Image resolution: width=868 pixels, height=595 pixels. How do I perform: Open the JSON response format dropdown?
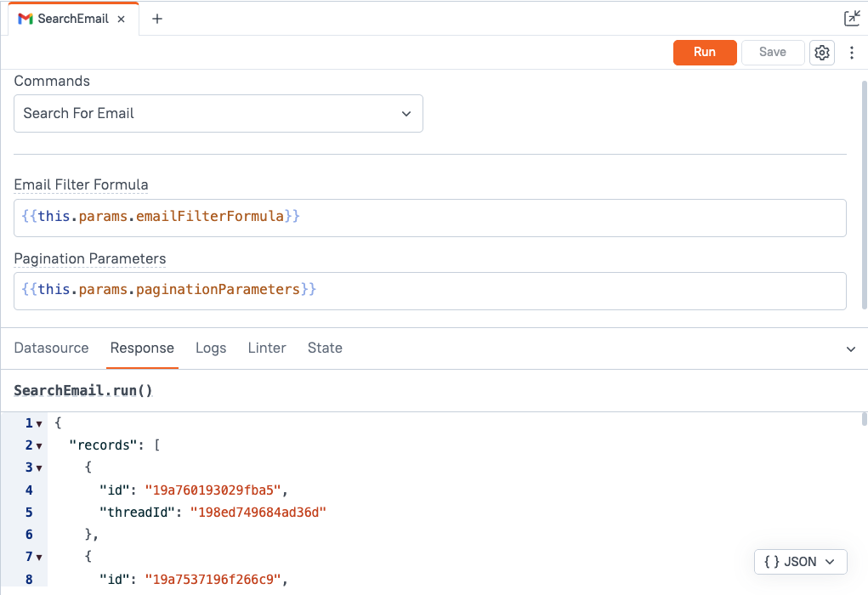point(800,562)
